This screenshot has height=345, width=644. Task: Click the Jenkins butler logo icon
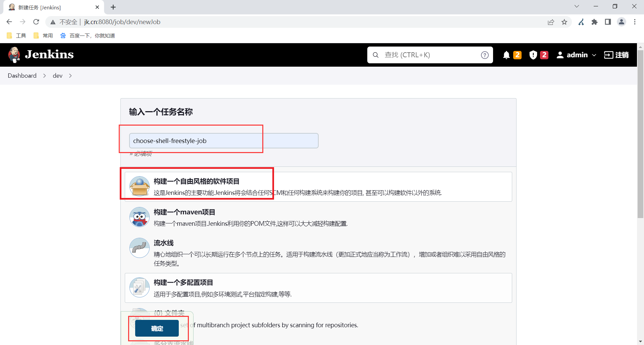[x=14, y=55]
